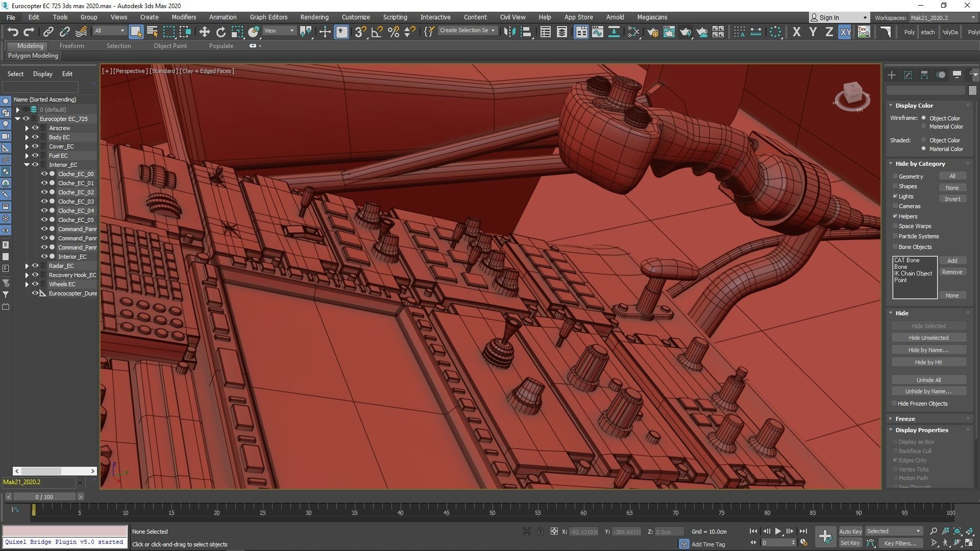Click the Undo arrow icon
Image resolution: width=980 pixels, height=551 pixels.
[x=12, y=32]
